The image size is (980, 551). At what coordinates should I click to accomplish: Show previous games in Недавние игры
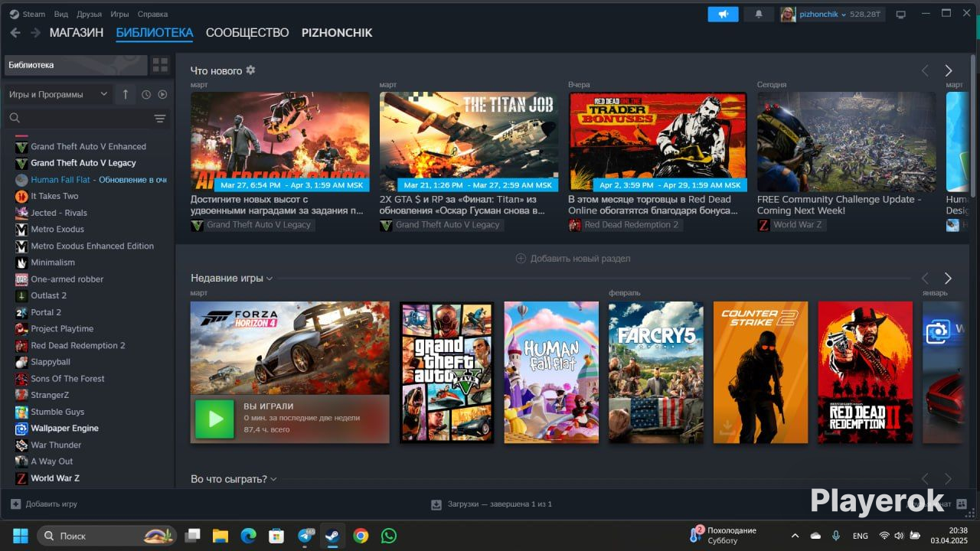point(925,279)
